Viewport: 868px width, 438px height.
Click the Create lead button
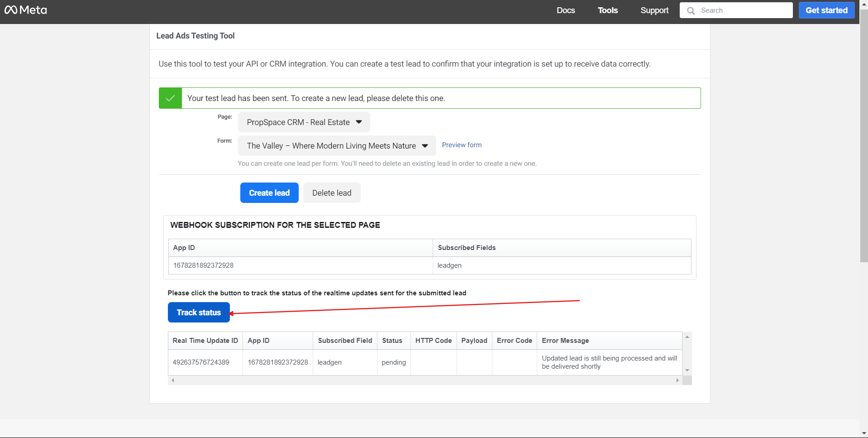[269, 193]
